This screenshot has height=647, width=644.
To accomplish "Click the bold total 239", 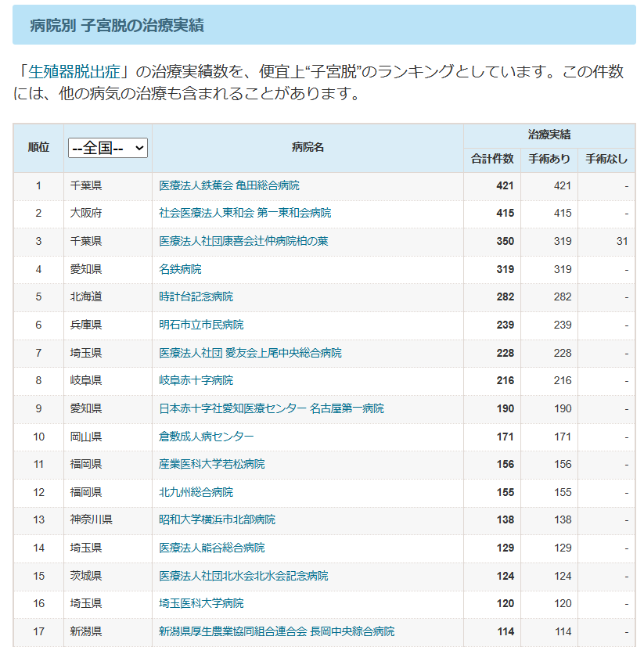I will tap(505, 325).
